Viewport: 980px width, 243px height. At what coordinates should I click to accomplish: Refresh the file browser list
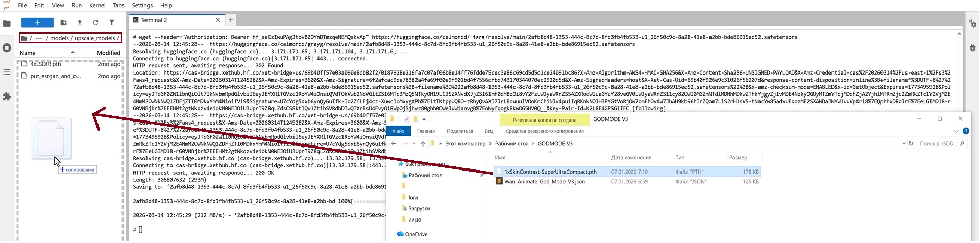[95, 22]
